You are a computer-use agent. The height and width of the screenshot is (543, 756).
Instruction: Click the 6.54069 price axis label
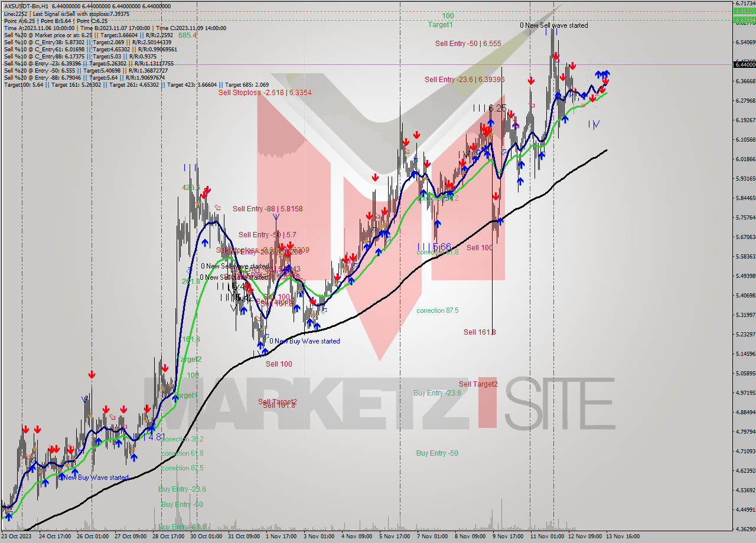(x=745, y=42)
